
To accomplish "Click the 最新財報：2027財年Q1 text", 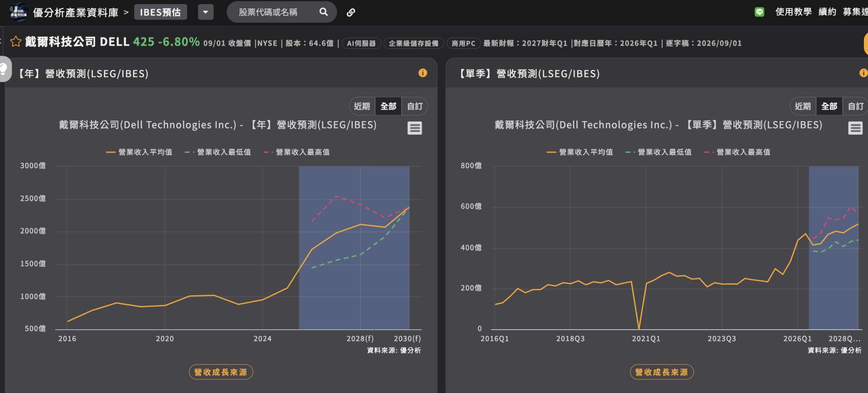I will 525,43.
